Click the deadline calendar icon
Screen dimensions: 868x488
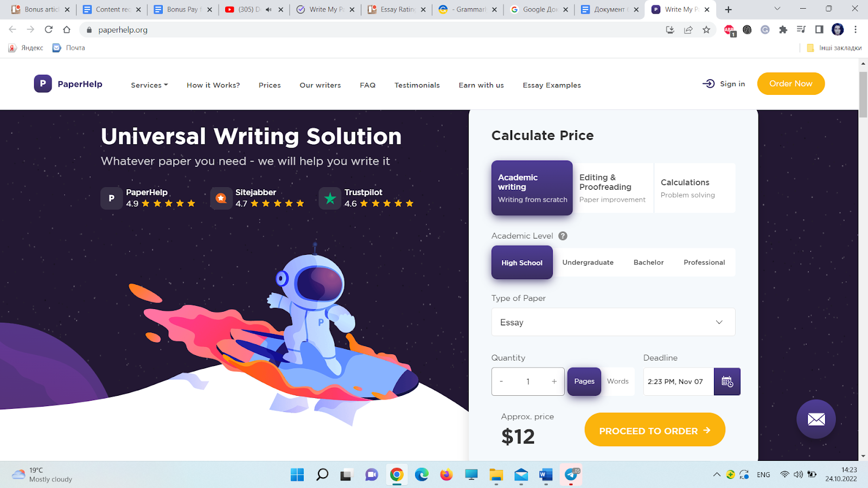(727, 382)
